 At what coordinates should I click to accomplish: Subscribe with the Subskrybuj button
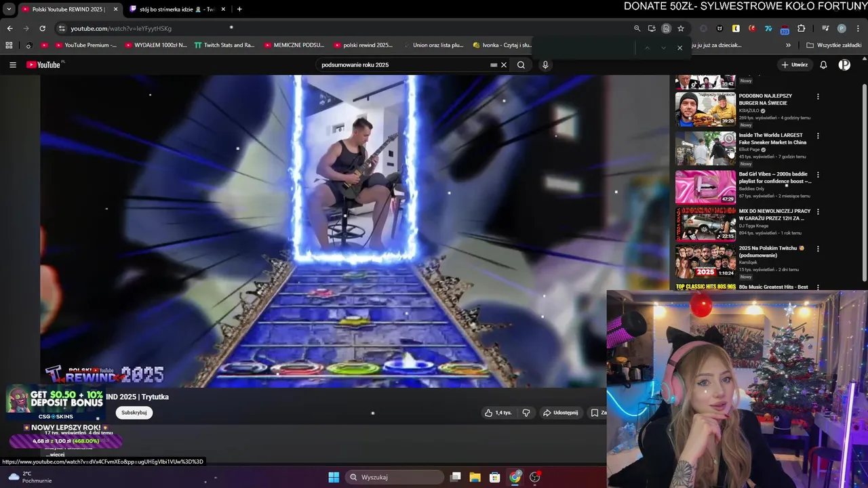pos(134,413)
